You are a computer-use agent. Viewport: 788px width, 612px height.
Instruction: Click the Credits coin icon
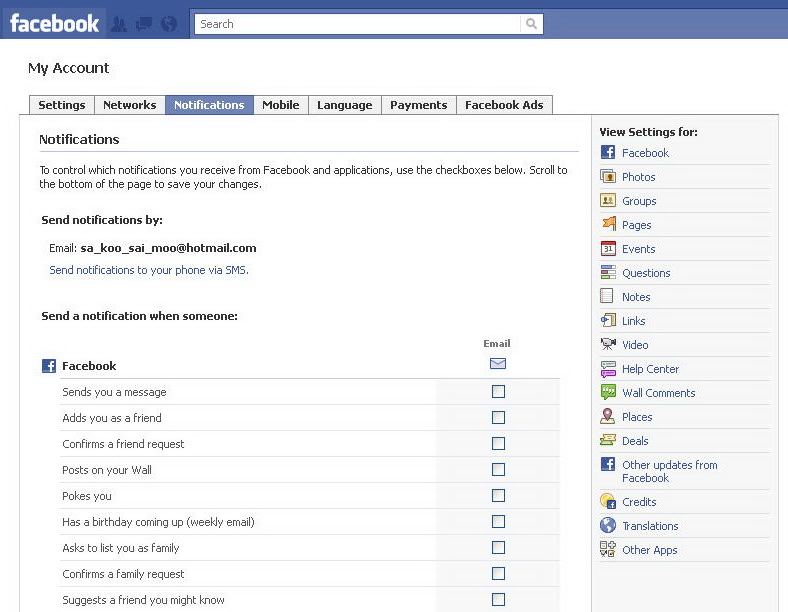608,501
